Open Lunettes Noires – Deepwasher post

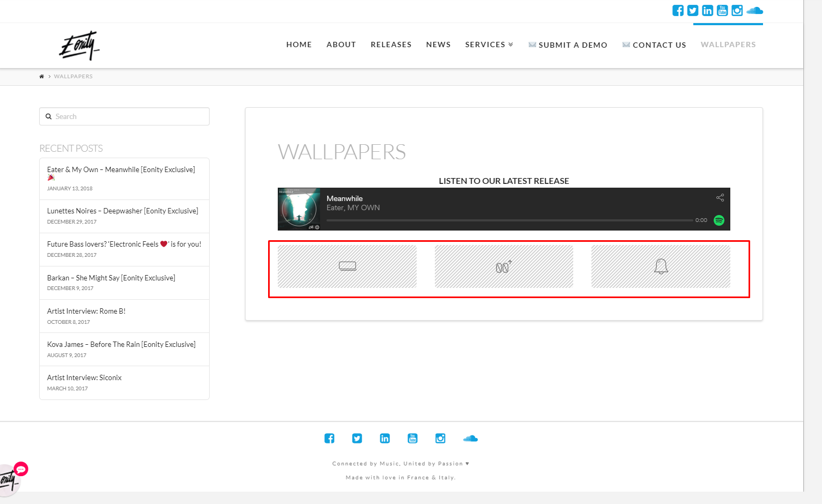coord(122,211)
